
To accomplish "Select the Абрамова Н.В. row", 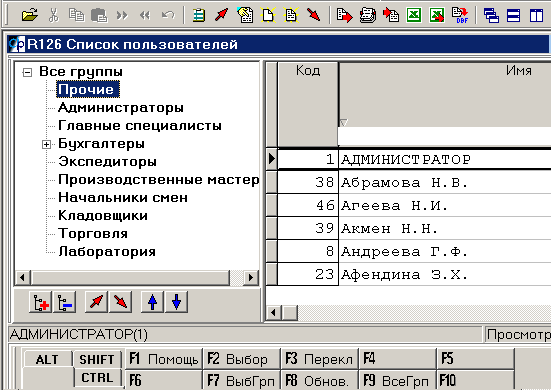I will [x=409, y=182].
